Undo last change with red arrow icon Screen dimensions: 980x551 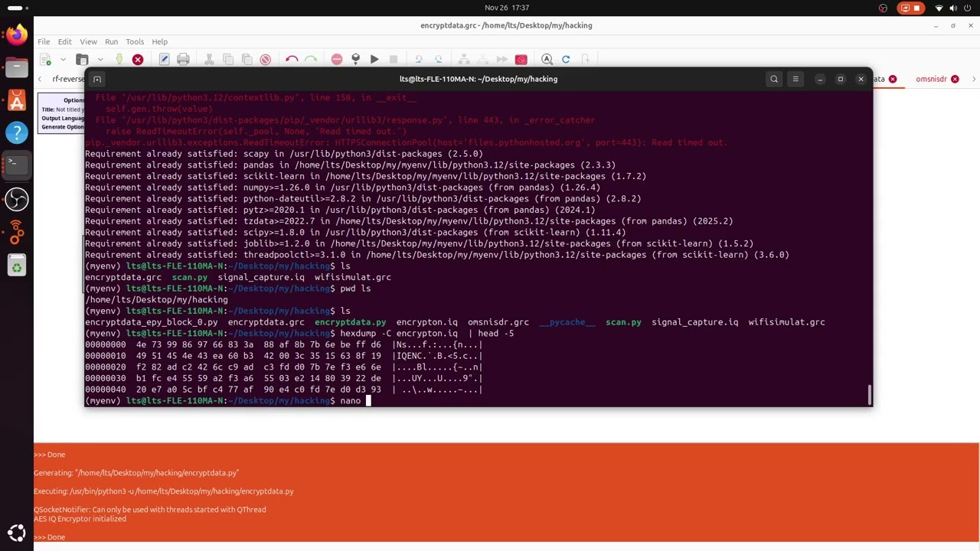292,60
